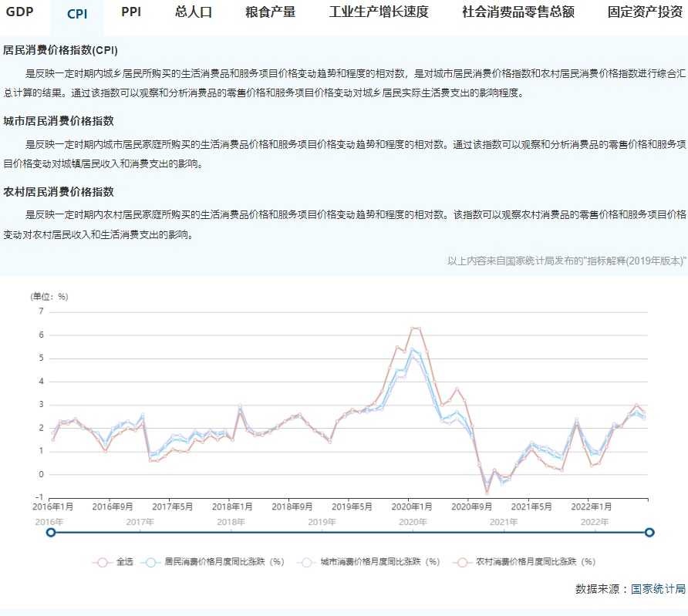Toggle the 城市消费价格月度同比涨跌 legend series
Screen dimensions: 688x616
click(x=369, y=562)
